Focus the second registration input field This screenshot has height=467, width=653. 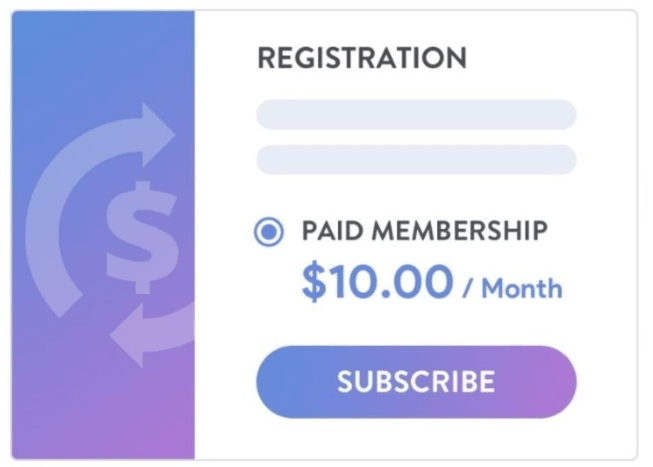416,159
